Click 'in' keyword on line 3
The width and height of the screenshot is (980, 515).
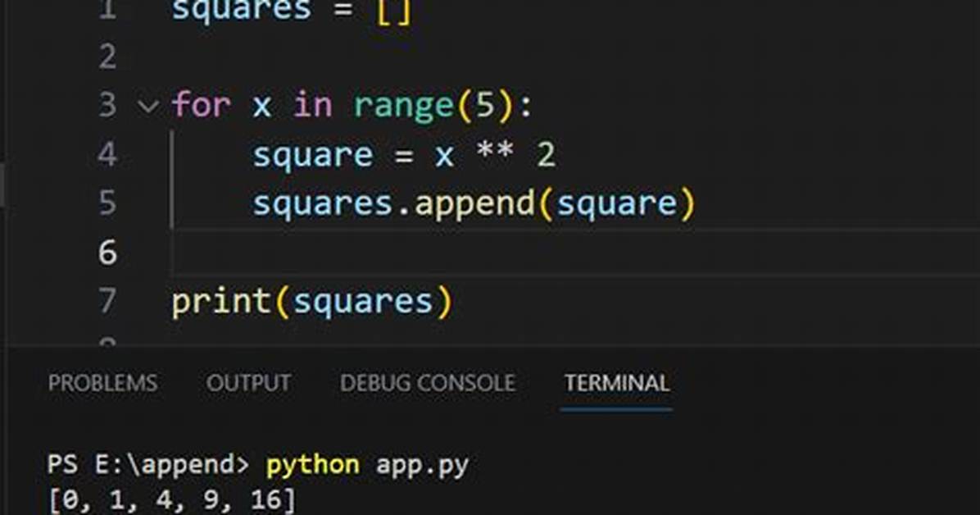click(x=312, y=104)
